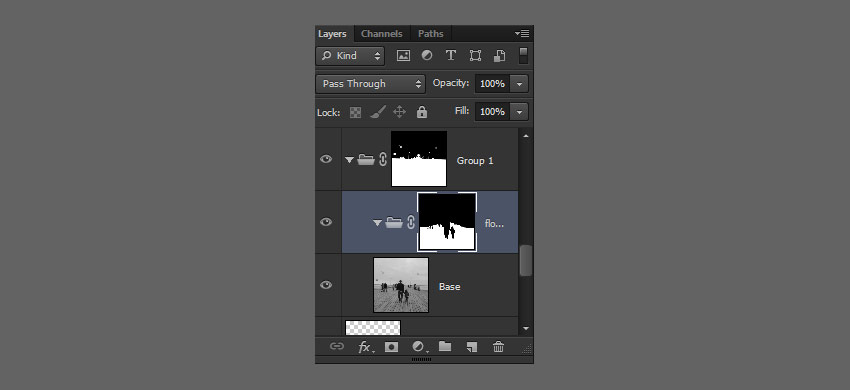Click scrollbar up arrow in layers list
Image resolution: width=850 pixels, height=390 pixels.
click(525, 136)
